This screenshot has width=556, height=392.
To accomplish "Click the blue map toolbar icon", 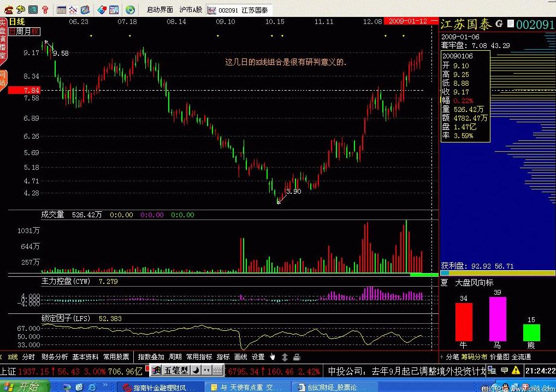I will point(85,10).
